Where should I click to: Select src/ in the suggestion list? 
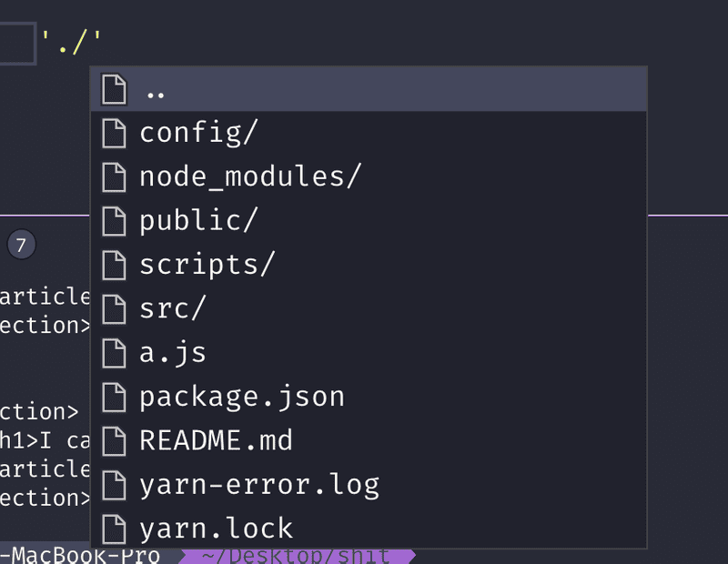[173, 308]
